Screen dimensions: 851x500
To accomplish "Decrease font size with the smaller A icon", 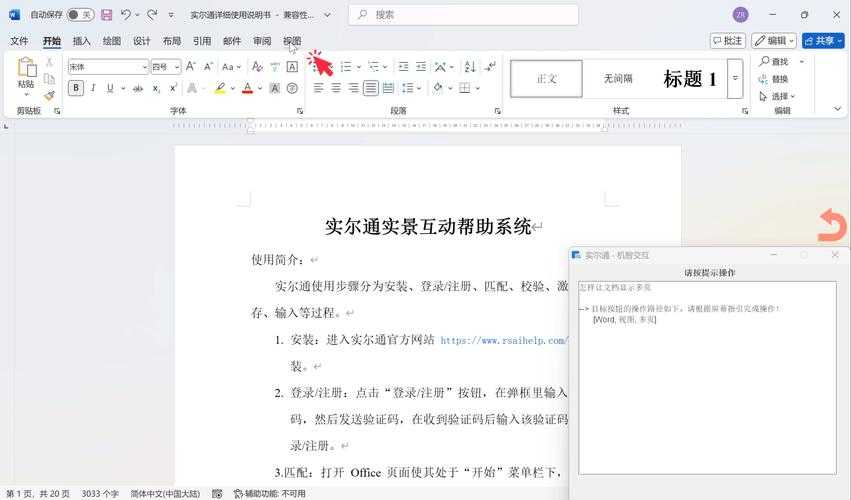I will tap(208, 66).
